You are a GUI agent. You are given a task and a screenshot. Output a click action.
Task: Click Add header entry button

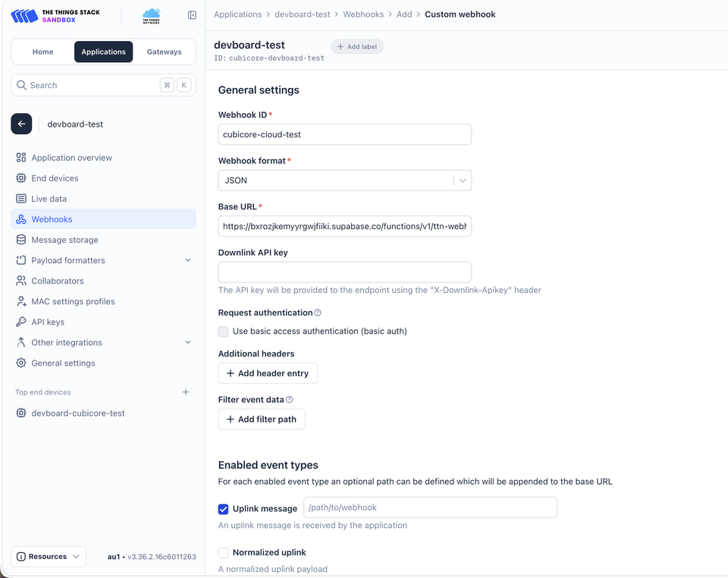pos(268,373)
